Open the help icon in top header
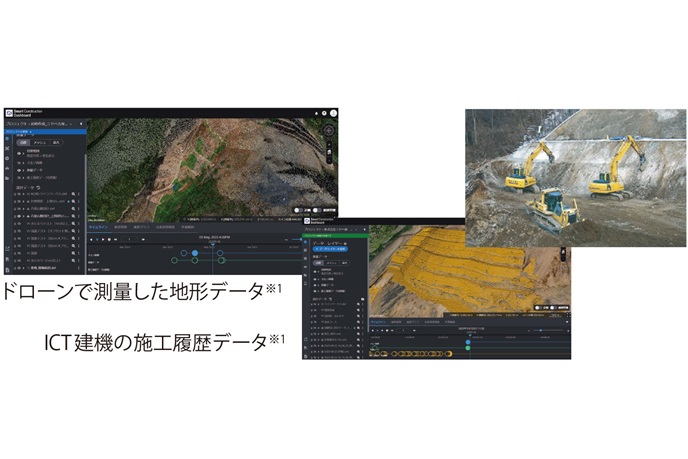Viewport: 688px width, 459px height. 325,113
